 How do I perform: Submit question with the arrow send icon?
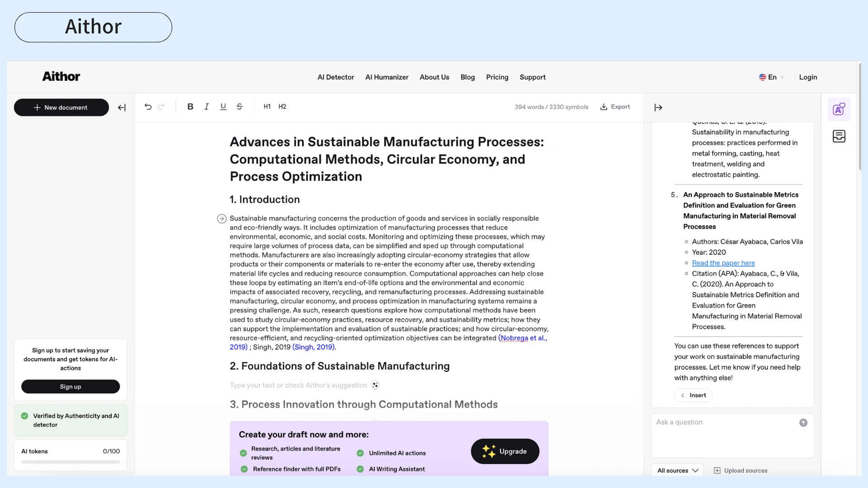click(x=803, y=422)
